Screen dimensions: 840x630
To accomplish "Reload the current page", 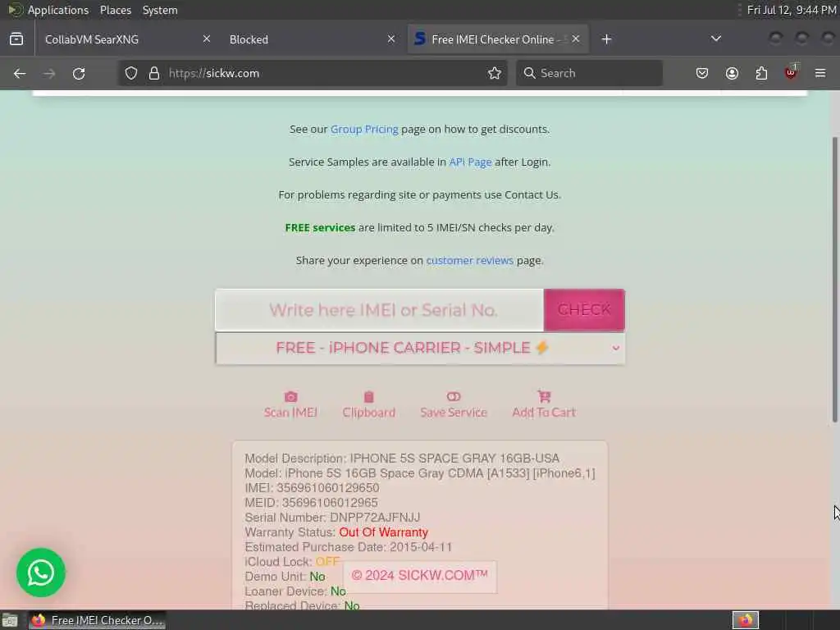I will [x=79, y=73].
